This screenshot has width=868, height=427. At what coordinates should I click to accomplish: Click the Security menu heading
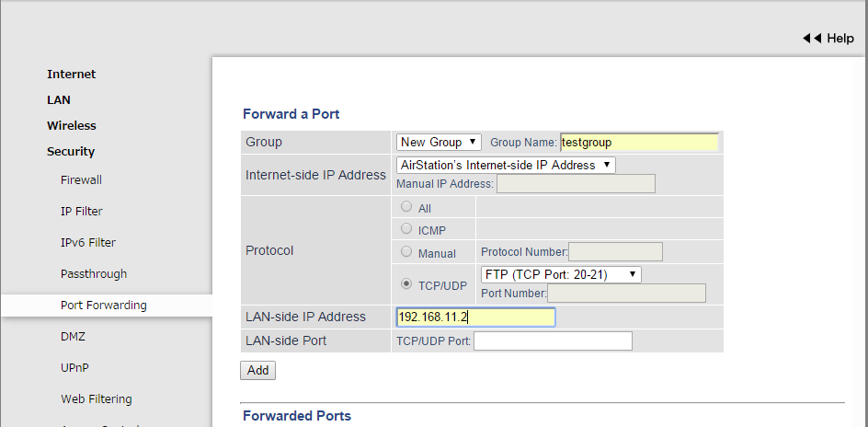[71, 152]
